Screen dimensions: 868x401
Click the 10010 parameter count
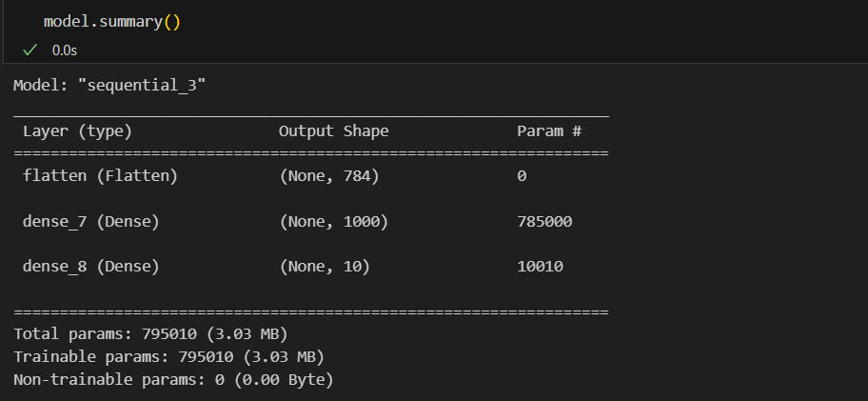point(541,267)
